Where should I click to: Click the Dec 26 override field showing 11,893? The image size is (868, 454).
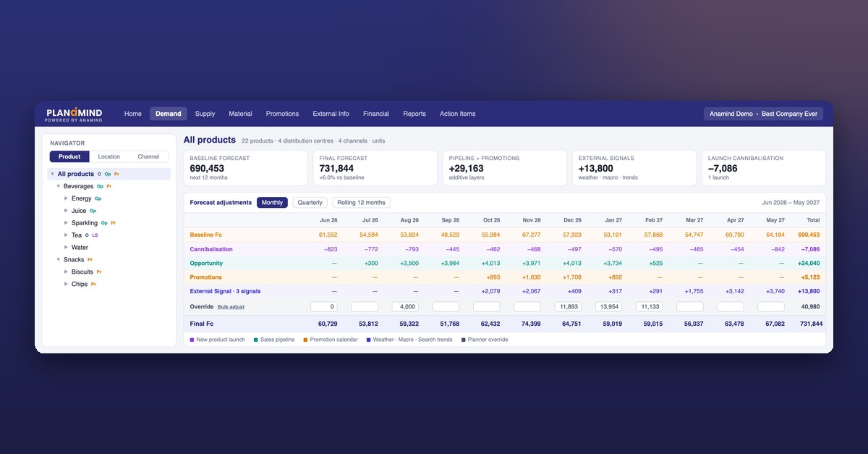pyautogui.click(x=568, y=307)
